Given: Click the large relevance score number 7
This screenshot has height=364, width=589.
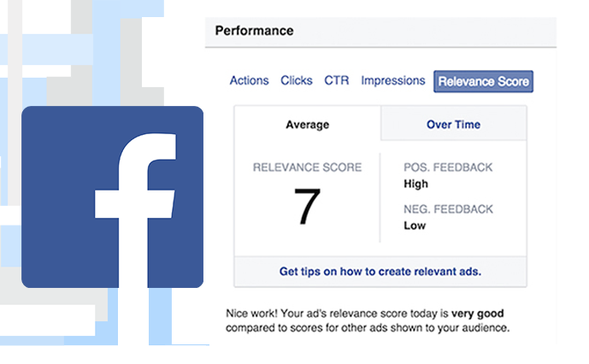Looking at the screenshot, I should [307, 206].
